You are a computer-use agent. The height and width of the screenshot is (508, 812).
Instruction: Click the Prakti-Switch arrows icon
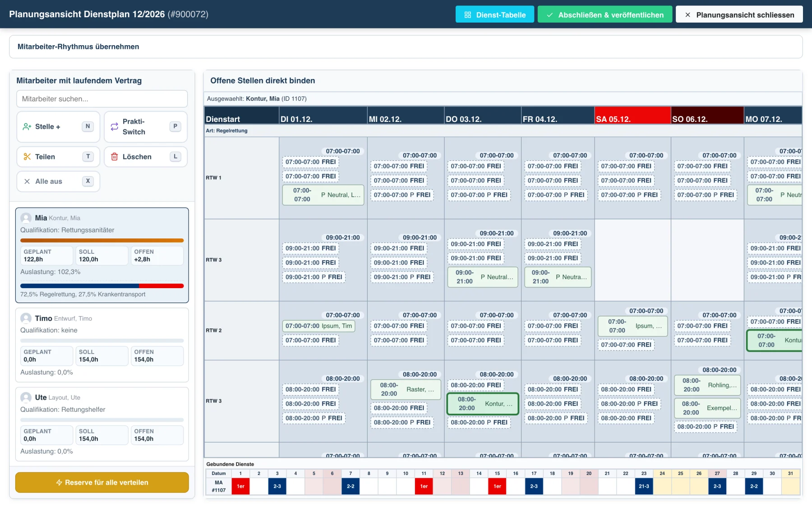click(x=115, y=126)
